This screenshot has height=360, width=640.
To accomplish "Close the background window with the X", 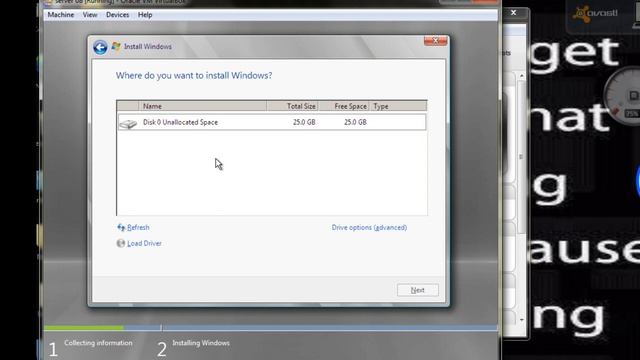I will (x=513, y=13).
